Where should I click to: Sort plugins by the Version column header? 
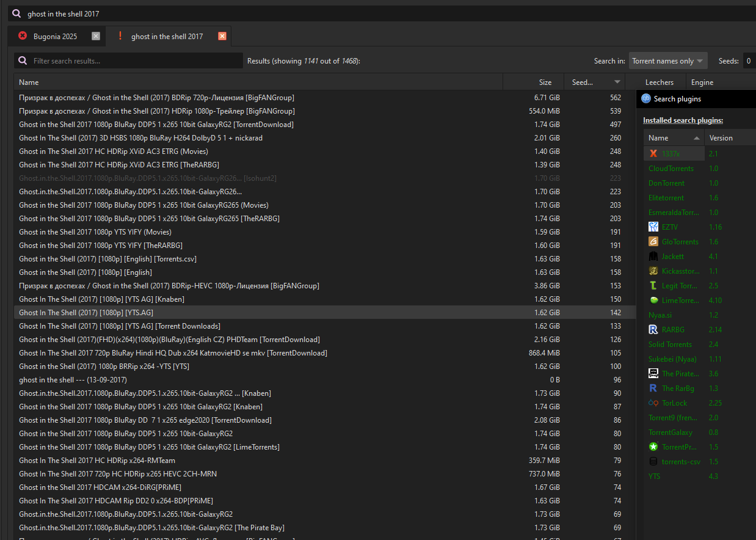(730, 138)
